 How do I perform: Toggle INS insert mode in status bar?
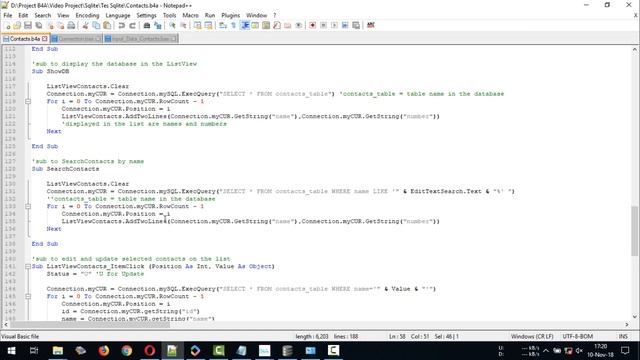tap(623, 336)
